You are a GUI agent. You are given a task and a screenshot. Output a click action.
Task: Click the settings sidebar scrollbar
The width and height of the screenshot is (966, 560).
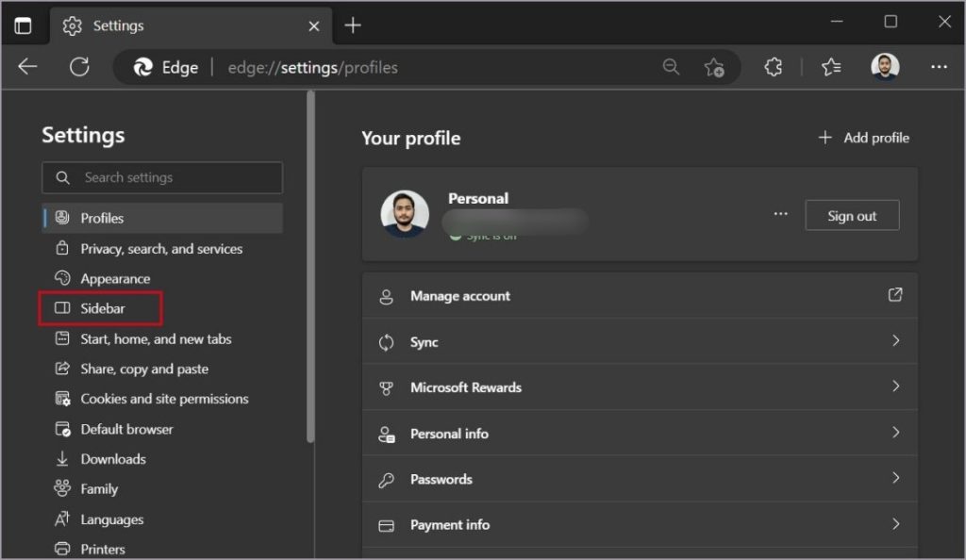click(310, 267)
